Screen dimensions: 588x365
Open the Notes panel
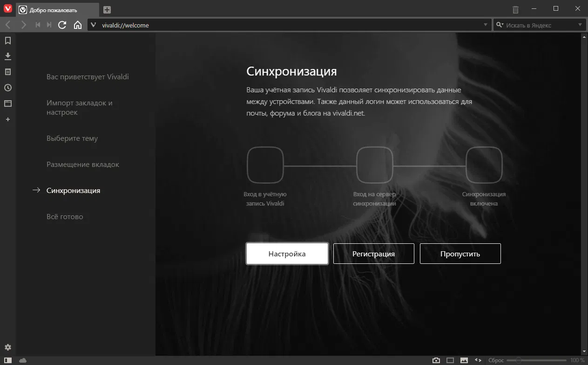click(8, 72)
